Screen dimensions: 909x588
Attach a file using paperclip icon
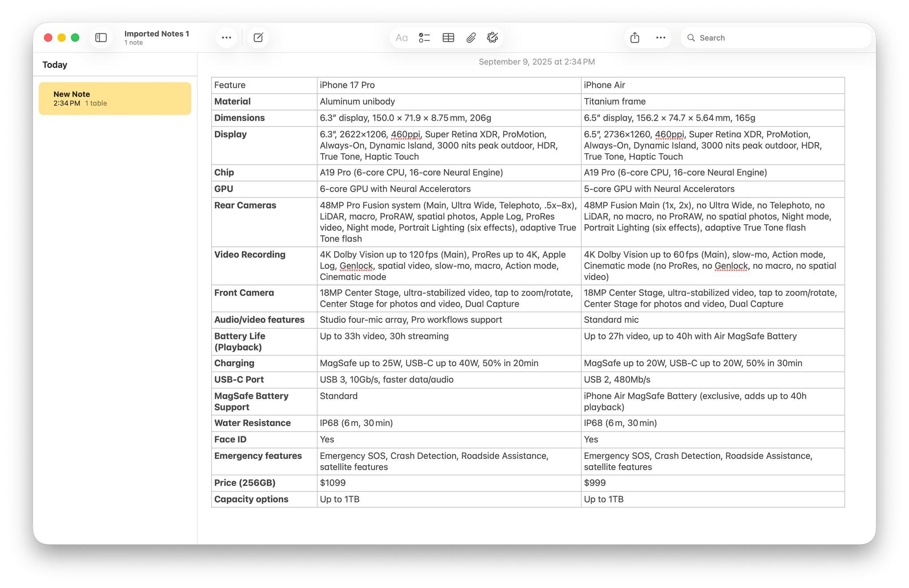pyautogui.click(x=471, y=38)
